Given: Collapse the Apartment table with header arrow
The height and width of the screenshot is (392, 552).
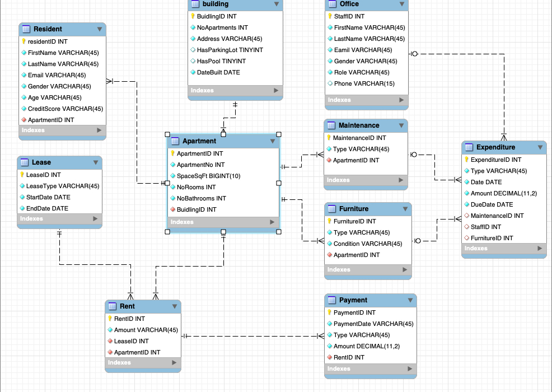Looking at the screenshot, I should 272,141.
